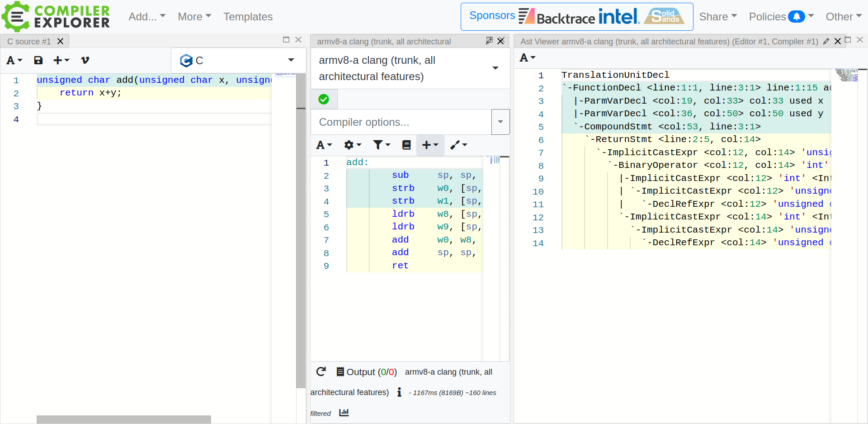Click the Ast Viewer minimap thumbnail
The width and height of the screenshot is (868, 424).
tap(846, 75)
